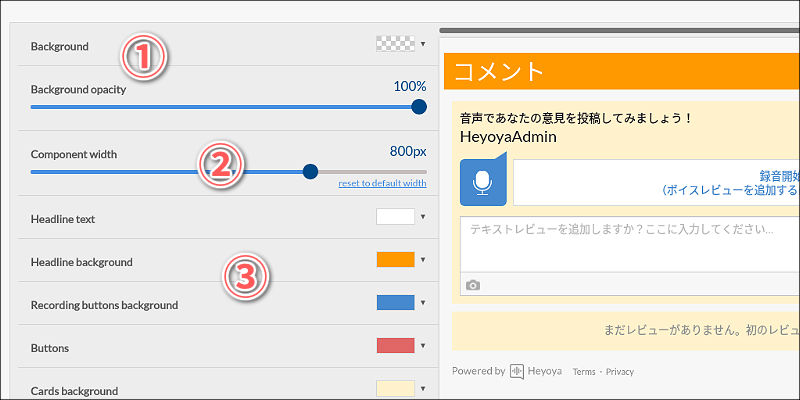Click the Buttons label

pyautogui.click(x=49, y=348)
